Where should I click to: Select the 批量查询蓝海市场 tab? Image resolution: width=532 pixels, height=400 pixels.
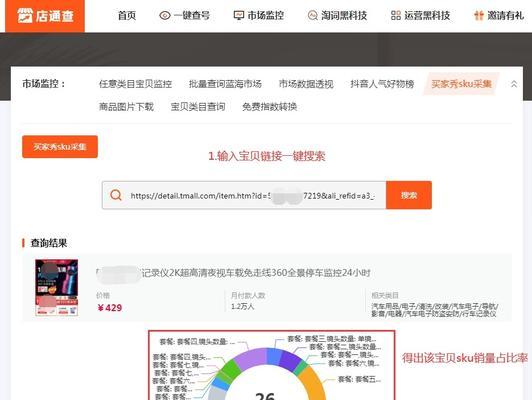tap(225, 84)
